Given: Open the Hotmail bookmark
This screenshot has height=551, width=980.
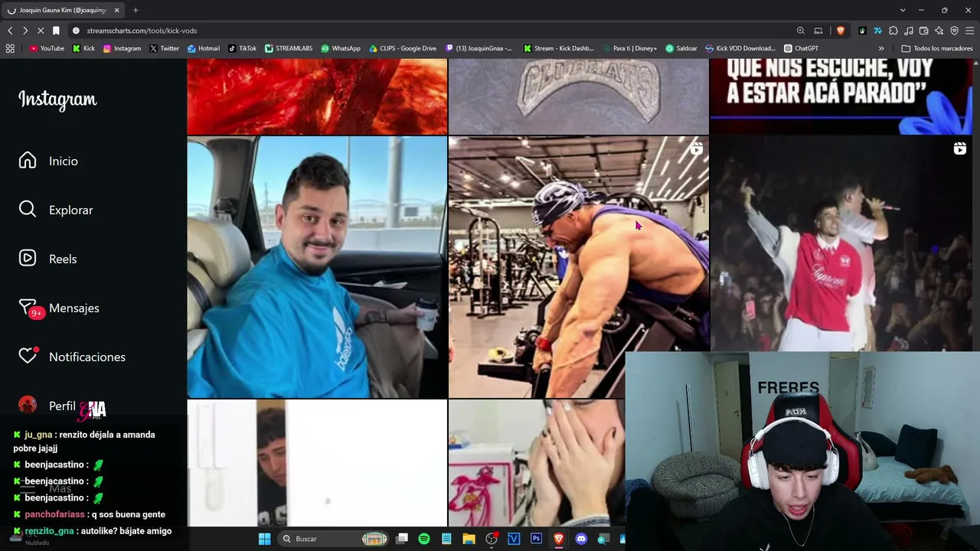Looking at the screenshot, I should click(203, 48).
